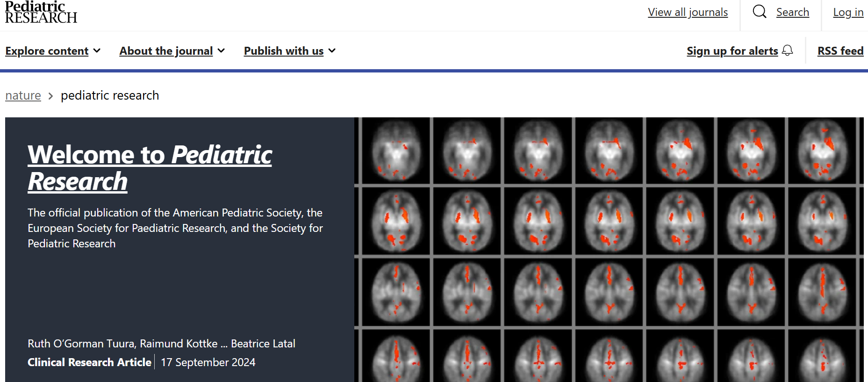The width and height of the screenshot is (868, 382).
Task: Click the author names Ruth O'Gorman Tuura line
Action: click(161, 344)
